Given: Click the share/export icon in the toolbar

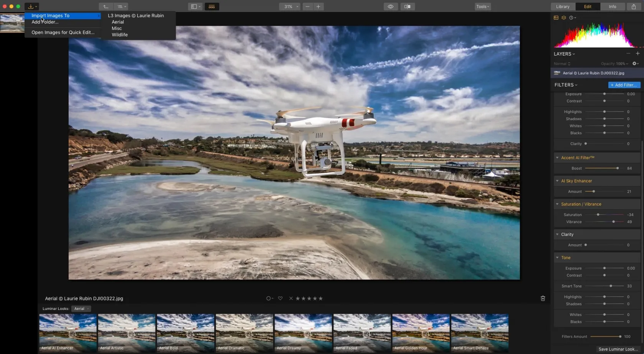Looking at the screenshot, I should (x=634, y=7).
